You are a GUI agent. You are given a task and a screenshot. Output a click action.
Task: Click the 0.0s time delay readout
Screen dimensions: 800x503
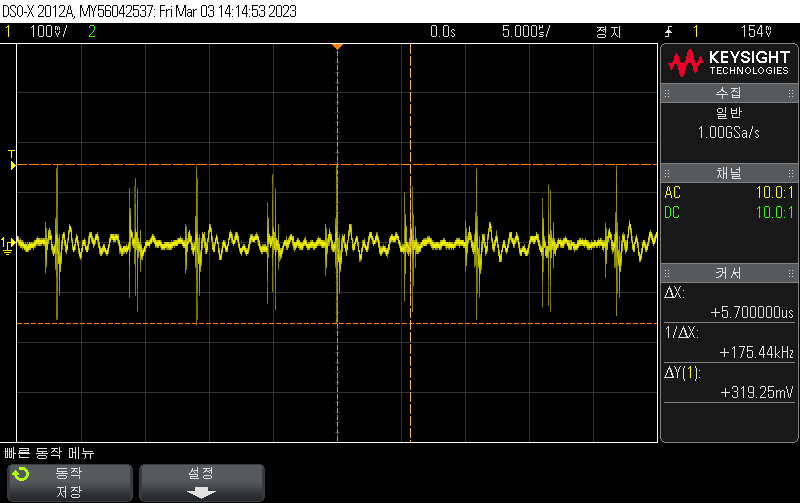(442, 32)
